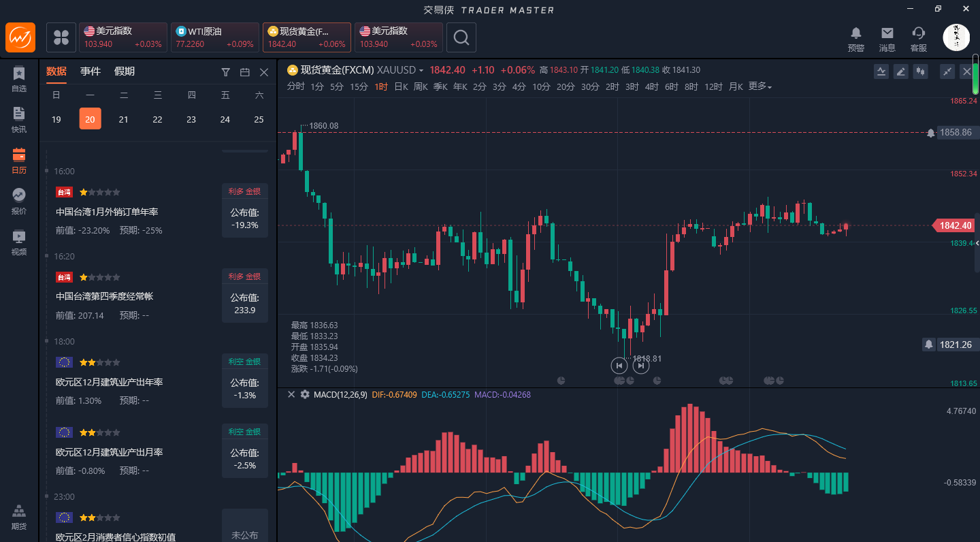This screenshot has height=542, width=980.
Task: Pick date 23 in the calendar week
Action: click(191, 119)
